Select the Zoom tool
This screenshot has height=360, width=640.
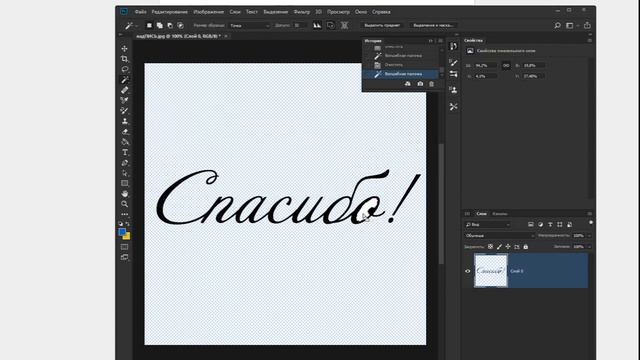click(124, 204)
